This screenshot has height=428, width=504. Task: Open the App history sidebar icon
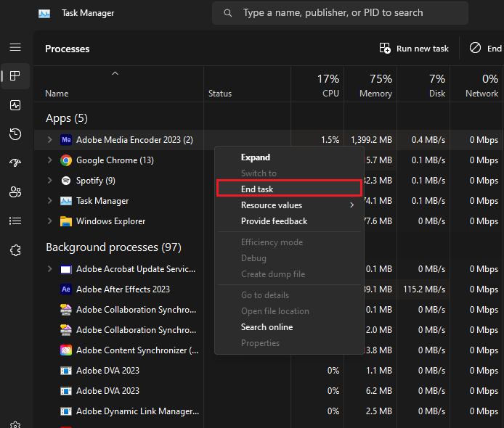click(15, 134)
